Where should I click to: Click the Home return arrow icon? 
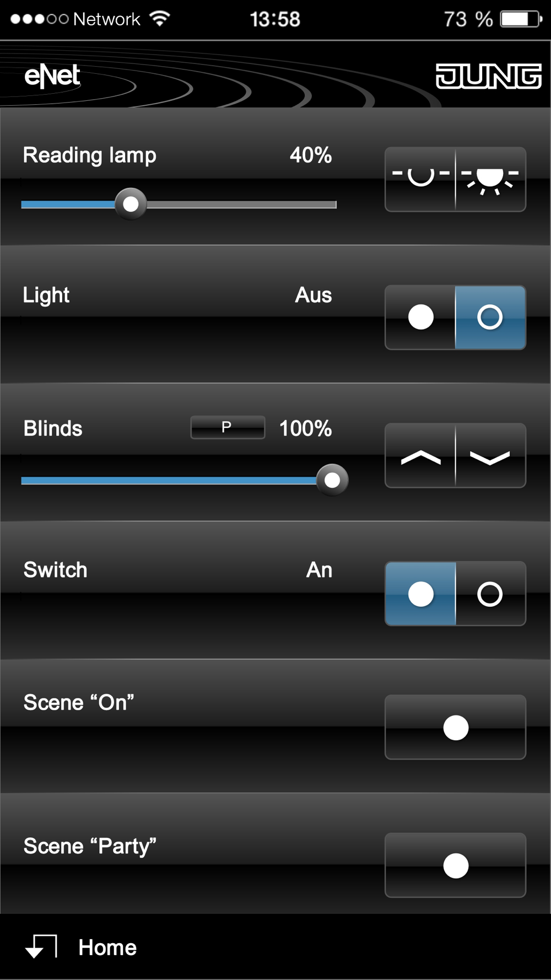(41, 946)
